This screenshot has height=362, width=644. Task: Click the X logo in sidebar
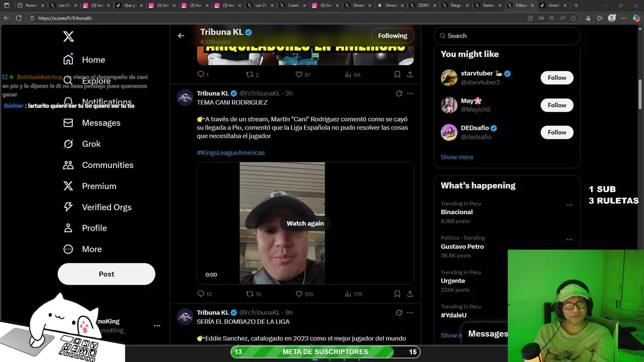click(68, 36)
